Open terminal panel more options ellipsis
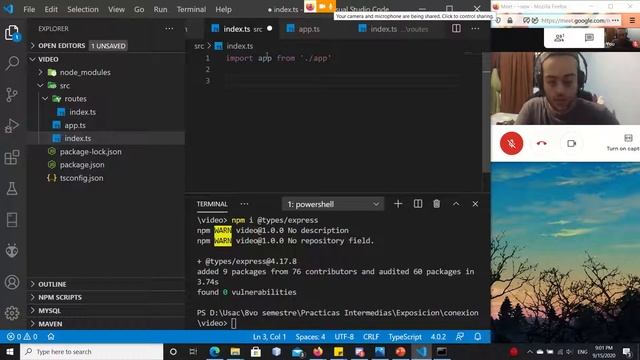The height and width of the screenshot is (360, 640). coord(244,204)
